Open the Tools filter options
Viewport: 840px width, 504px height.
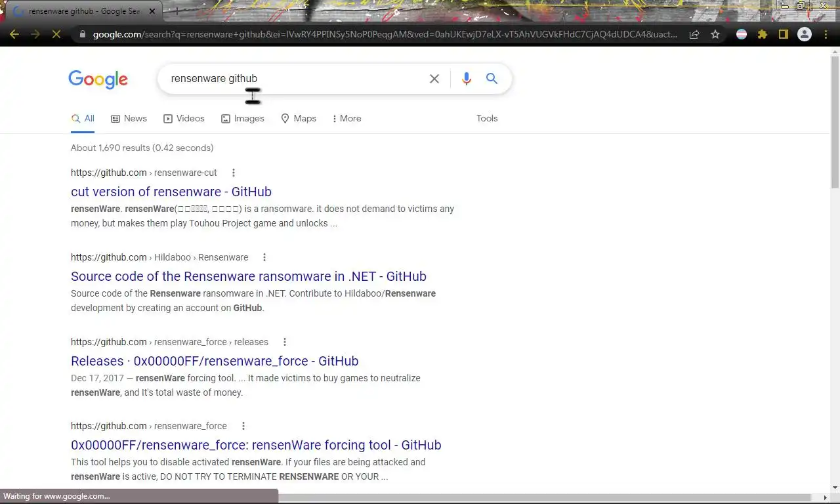click(487, 119)
